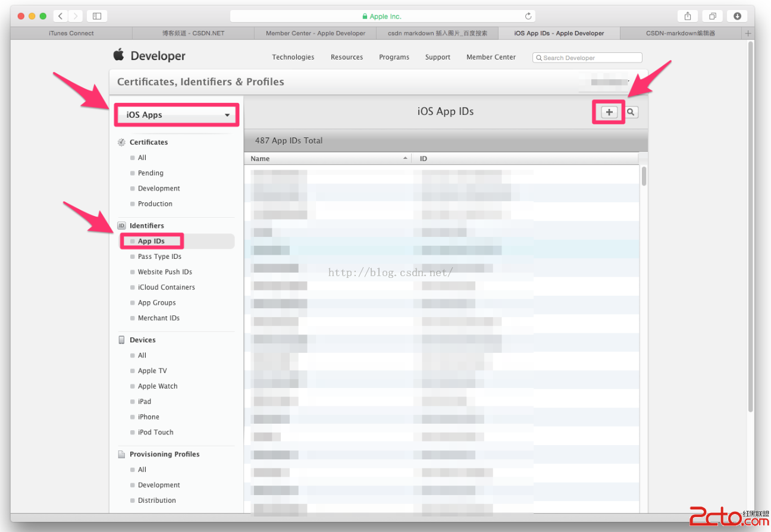The width and height of the screenshot is (771, 532).
Task: Open Member Center in the Developer nav
Action: click(x=491, y=57)
